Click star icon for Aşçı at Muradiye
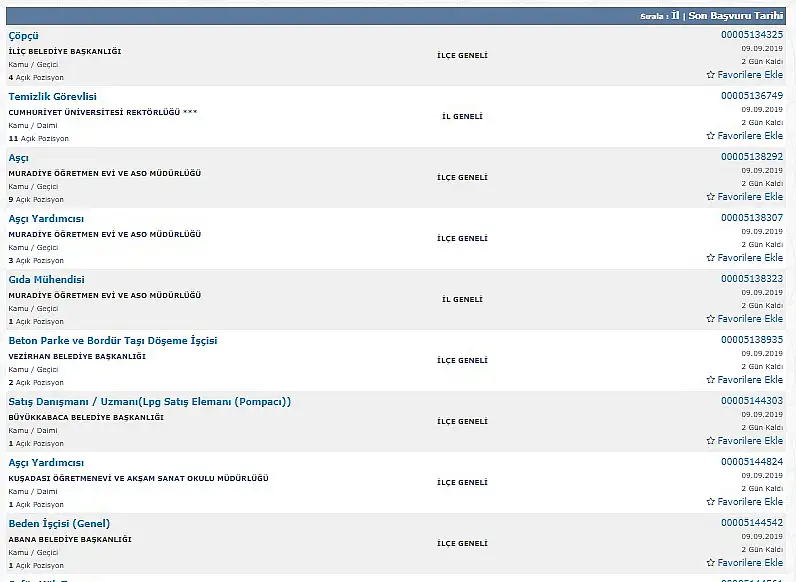796x582 pixels. point(711,197)
